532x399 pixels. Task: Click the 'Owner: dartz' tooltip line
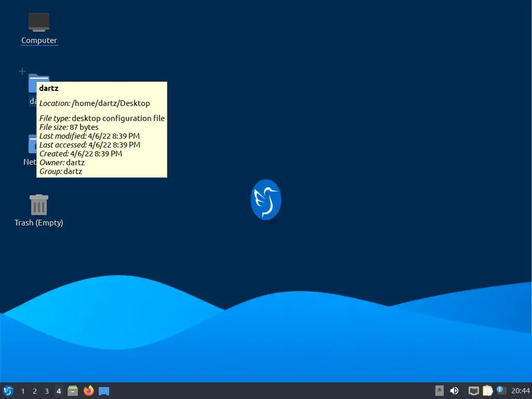click(x=62, y=162)
